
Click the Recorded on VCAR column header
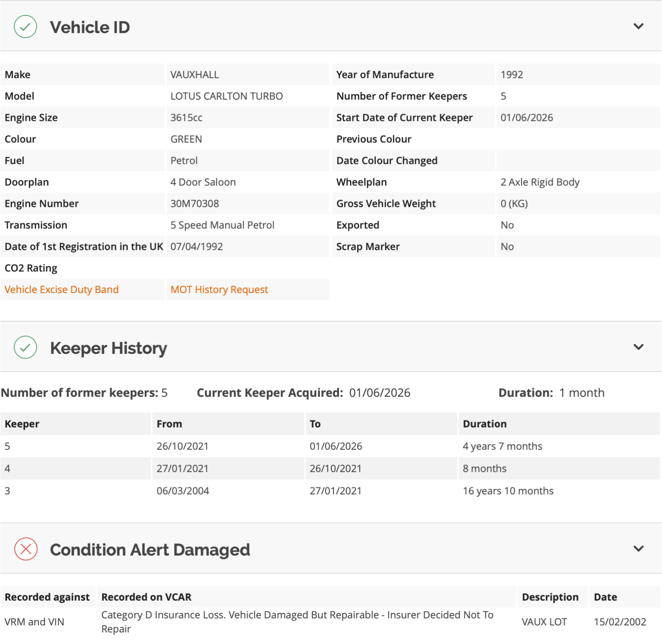click(x=146, y=597)
